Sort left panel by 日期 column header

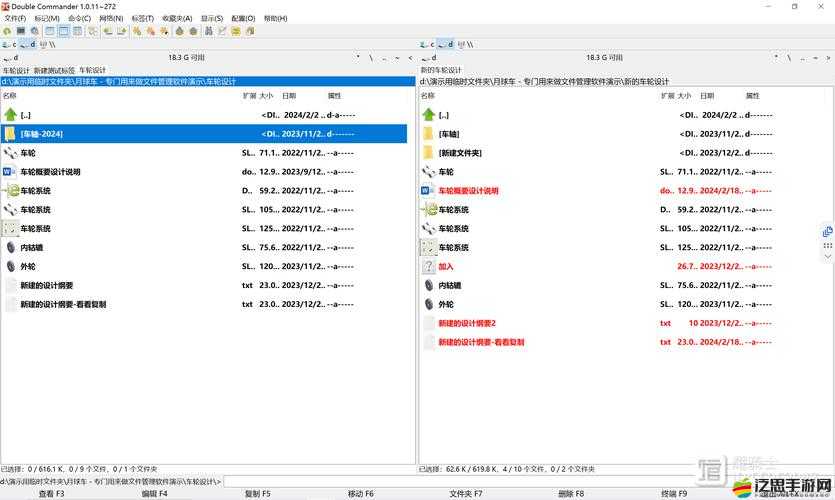pyautogui.click(x=289, y=96)
